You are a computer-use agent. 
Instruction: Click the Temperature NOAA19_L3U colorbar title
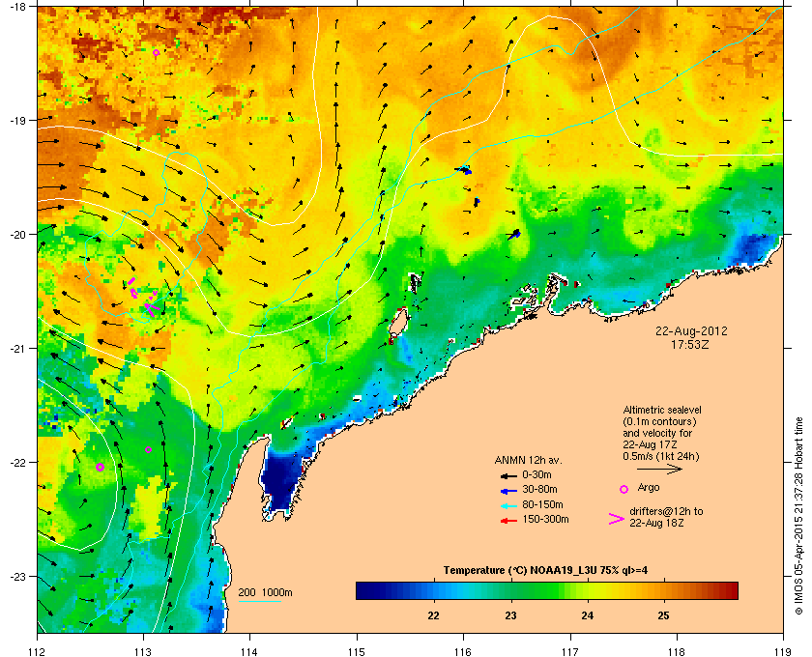tap(545, 571)
